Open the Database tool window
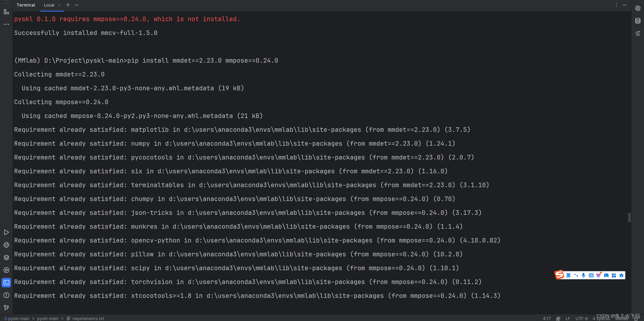The width and height of the screenshot is (644, 321). pos(638,21)
